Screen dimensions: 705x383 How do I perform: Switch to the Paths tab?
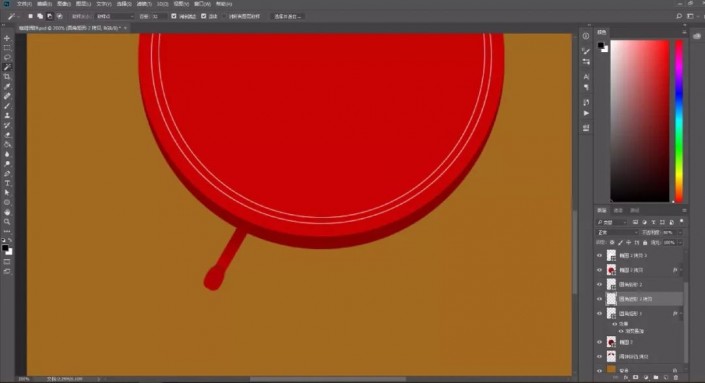(634, 210)
